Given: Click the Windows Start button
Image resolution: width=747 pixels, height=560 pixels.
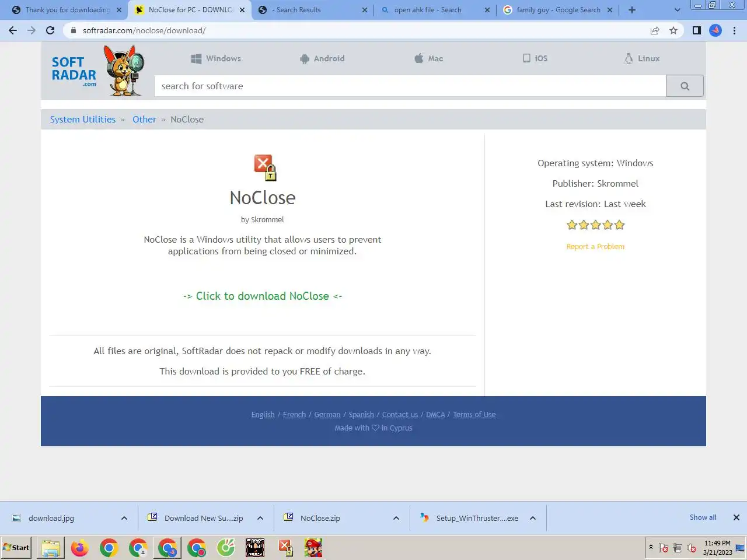Looking at the screenshot, I should (x=16, y=548).
